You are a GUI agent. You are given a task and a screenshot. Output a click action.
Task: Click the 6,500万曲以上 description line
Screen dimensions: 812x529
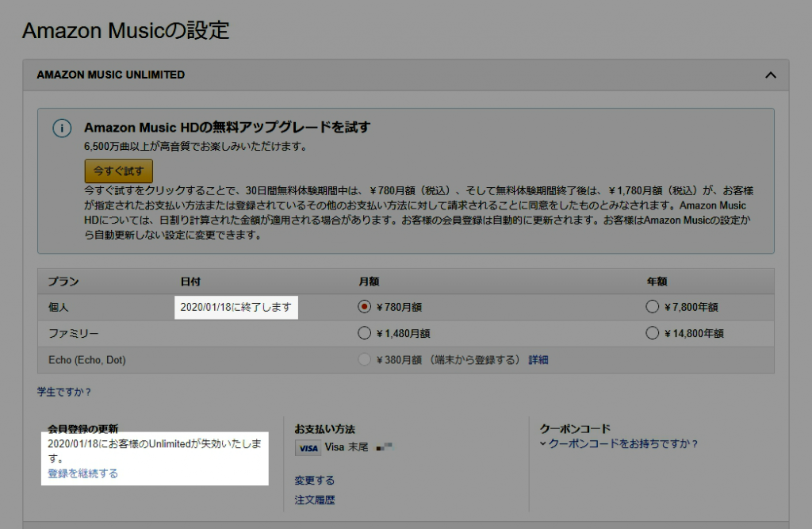pyautogui.click(x=196, y=147)
